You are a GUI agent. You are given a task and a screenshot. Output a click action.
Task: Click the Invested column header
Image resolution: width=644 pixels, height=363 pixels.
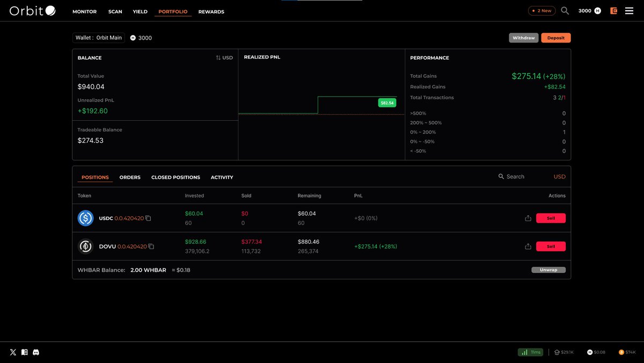[x=194, y=196]
